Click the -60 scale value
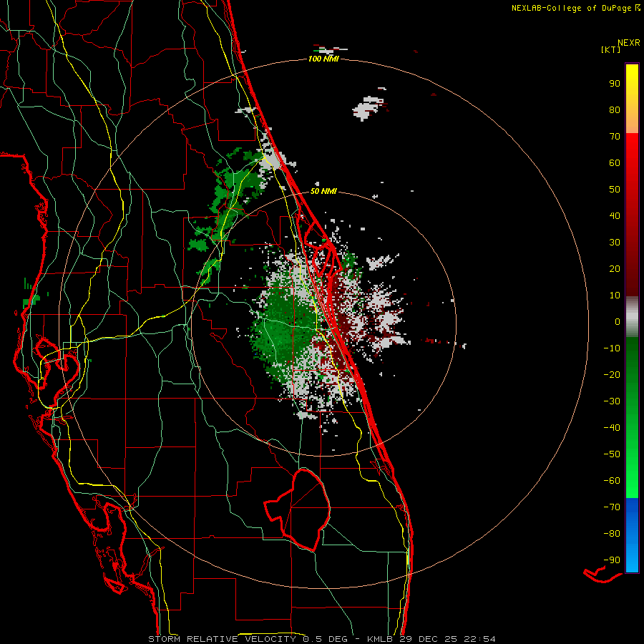644x644 pixels. pos(612,481)
